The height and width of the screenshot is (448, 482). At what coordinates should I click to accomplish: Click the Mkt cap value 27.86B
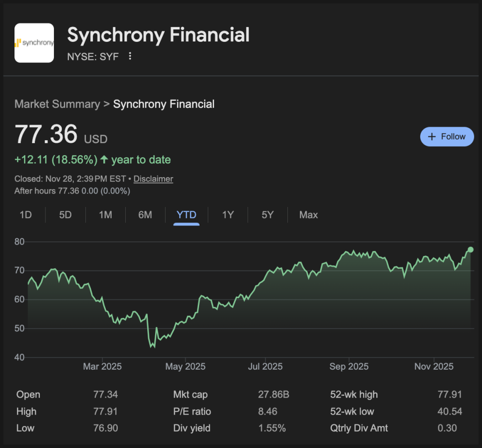pyautogui.click(x=273, y=395)
